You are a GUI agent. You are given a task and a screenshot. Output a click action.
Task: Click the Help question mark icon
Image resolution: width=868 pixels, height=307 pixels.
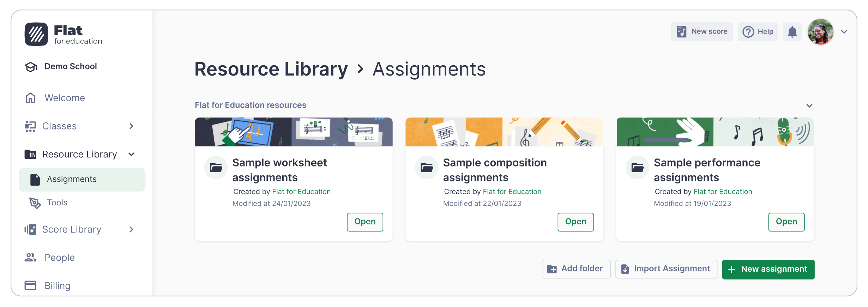[x=748, y=32]
